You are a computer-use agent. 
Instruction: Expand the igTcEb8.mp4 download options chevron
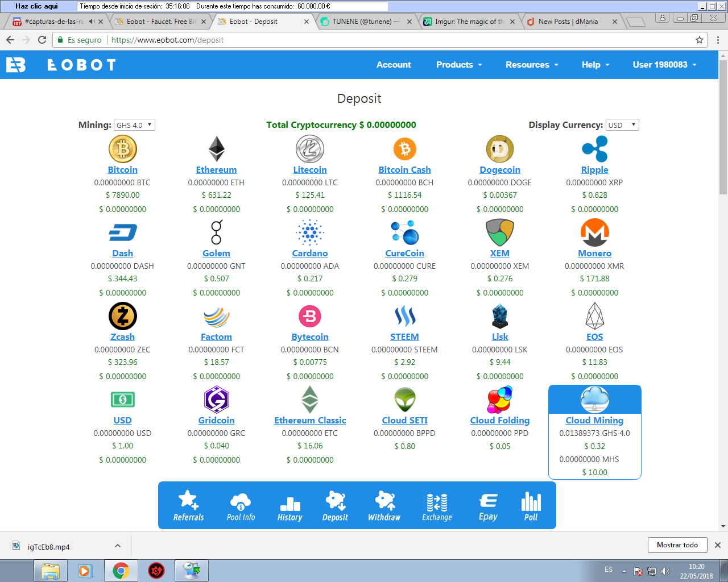coord(118,546)
